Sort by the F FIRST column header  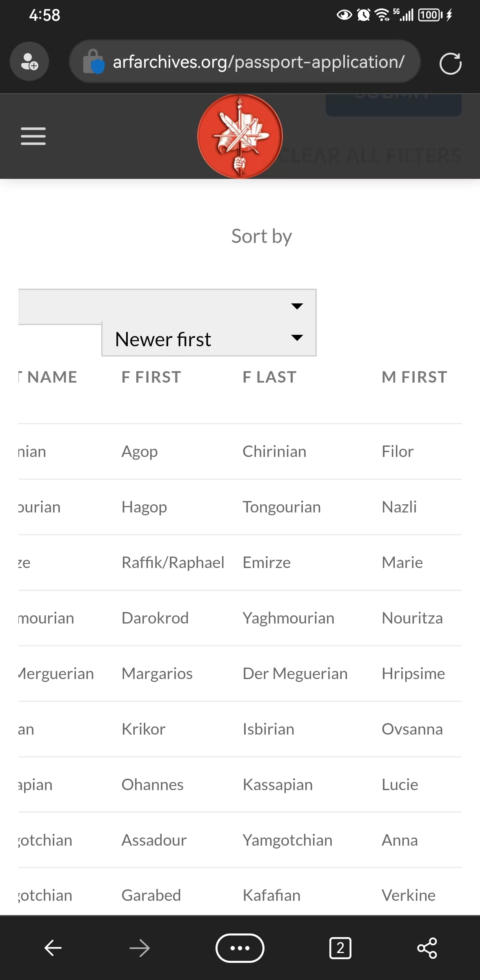click(151, 377)
